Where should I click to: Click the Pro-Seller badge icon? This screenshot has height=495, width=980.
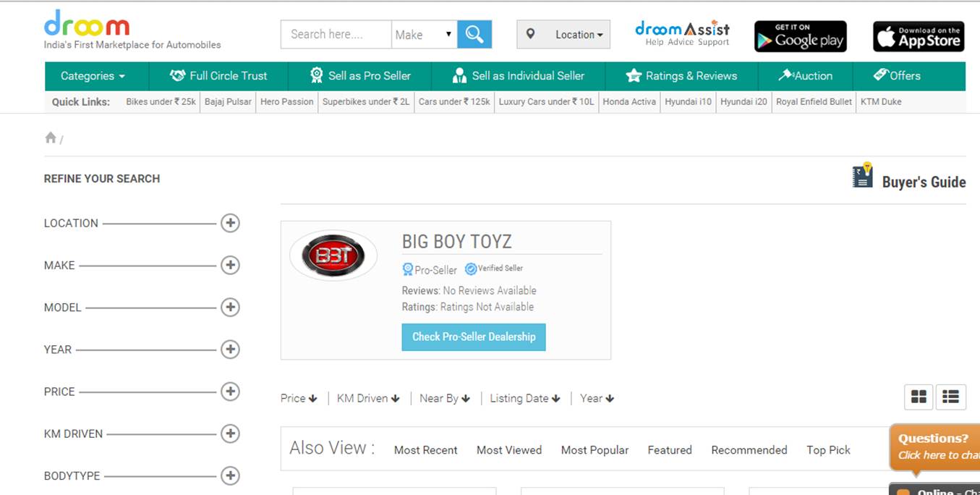408,270
